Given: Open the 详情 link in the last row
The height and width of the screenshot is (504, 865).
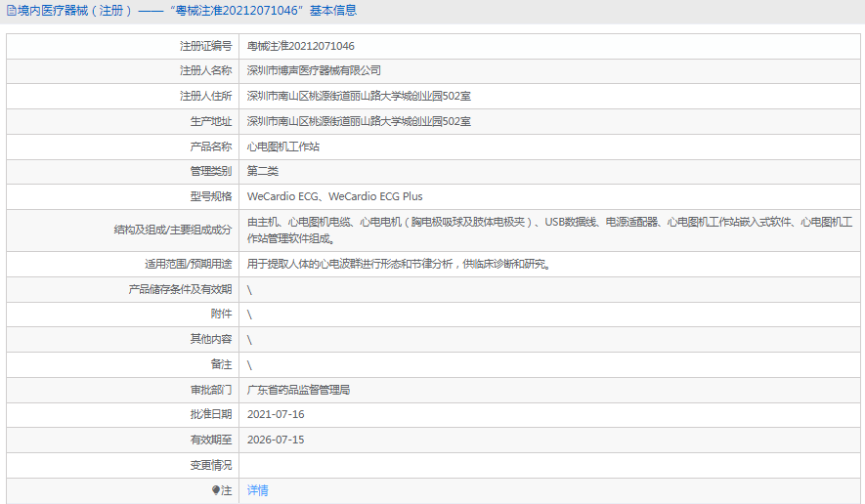Looking at the screenshot, I should coord(258,490).
